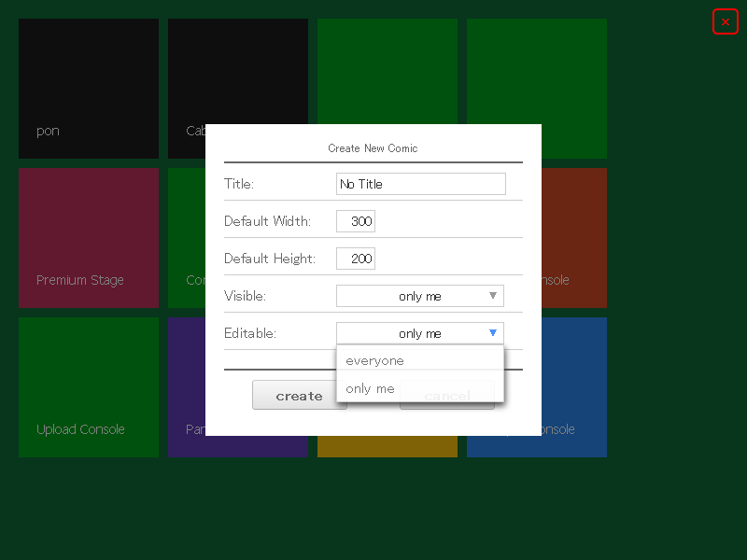The width and height of the screenshot is (747, 560).
Task: Open the 'pon' tile
Action: (89, 89)
